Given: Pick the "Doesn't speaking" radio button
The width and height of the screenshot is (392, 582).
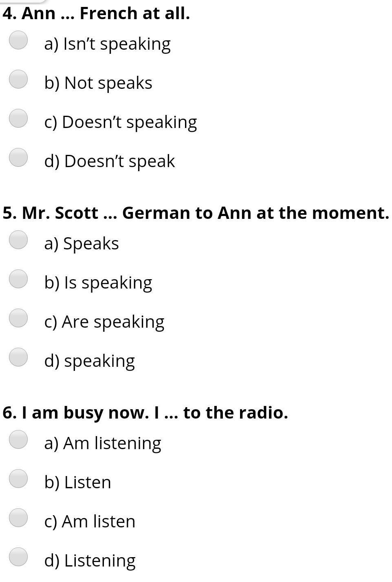Looking at the screenshot, I should pyautogui.click(x=18, y=118).
